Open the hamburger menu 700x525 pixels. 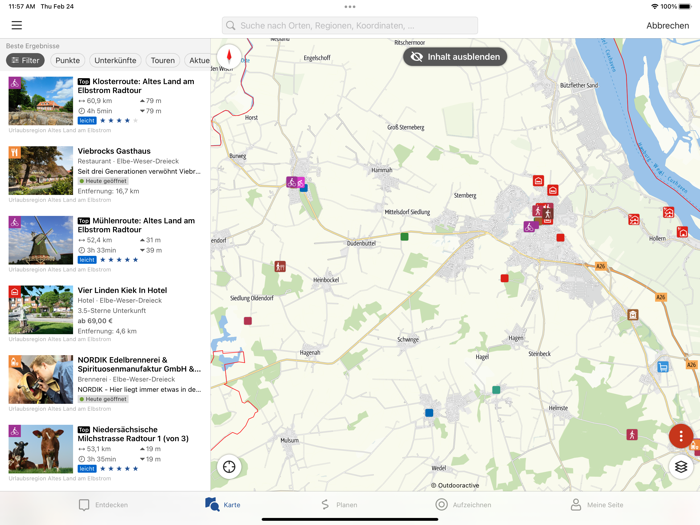(17, 25)
